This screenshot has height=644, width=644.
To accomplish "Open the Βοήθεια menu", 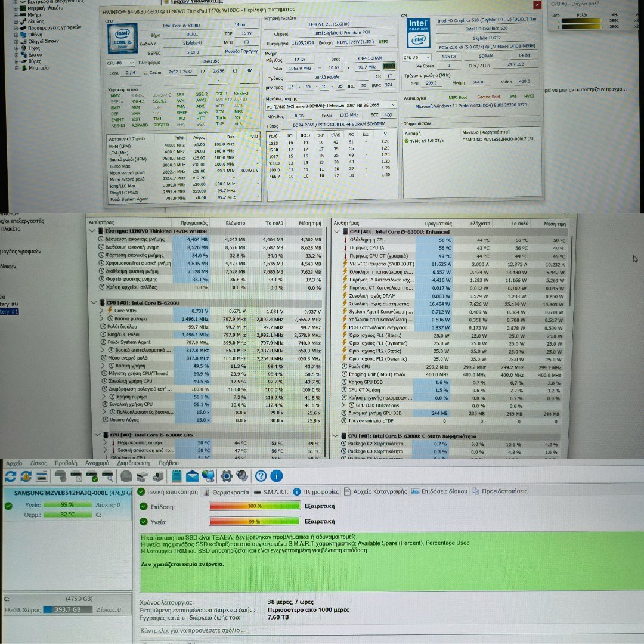I will 169,463.
